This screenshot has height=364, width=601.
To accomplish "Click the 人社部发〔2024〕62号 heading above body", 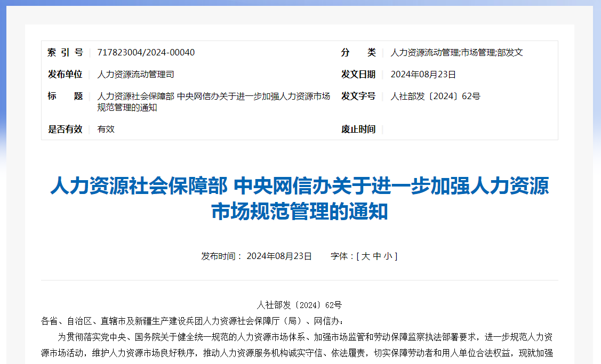I will [x=300, y=304].
